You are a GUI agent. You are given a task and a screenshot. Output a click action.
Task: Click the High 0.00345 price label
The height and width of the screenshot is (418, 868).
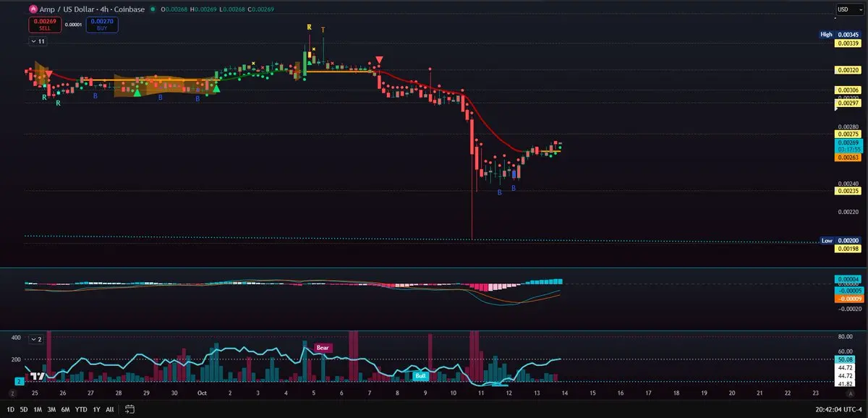point(840,34)
